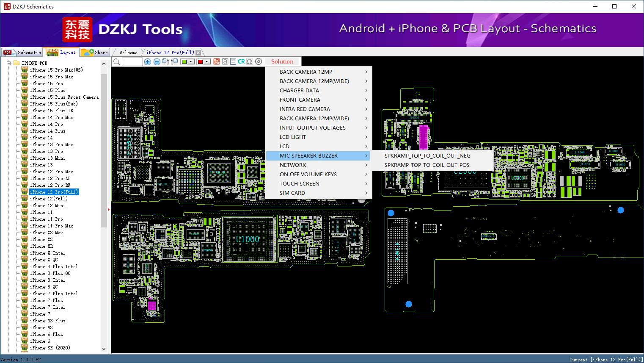Select the ON OFF VOLUME KEYS menu entry
This screenshot has width=644, height=363.
(319, 175)
